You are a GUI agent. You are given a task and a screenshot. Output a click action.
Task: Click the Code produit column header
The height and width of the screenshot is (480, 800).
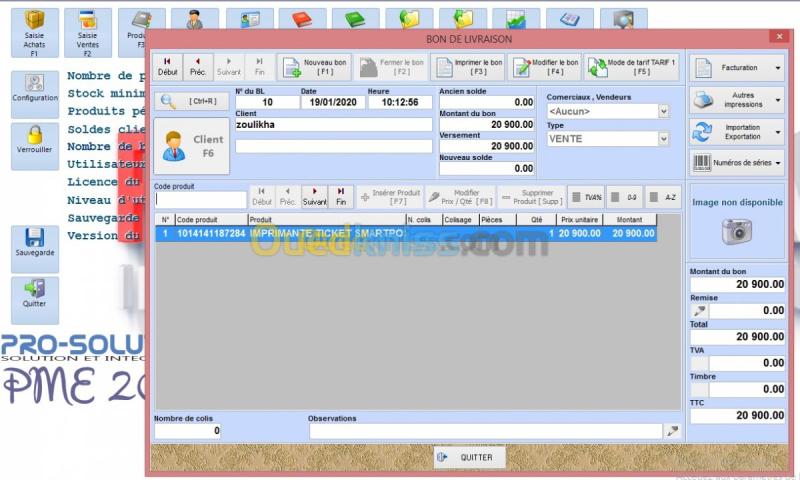coord(211,220)
